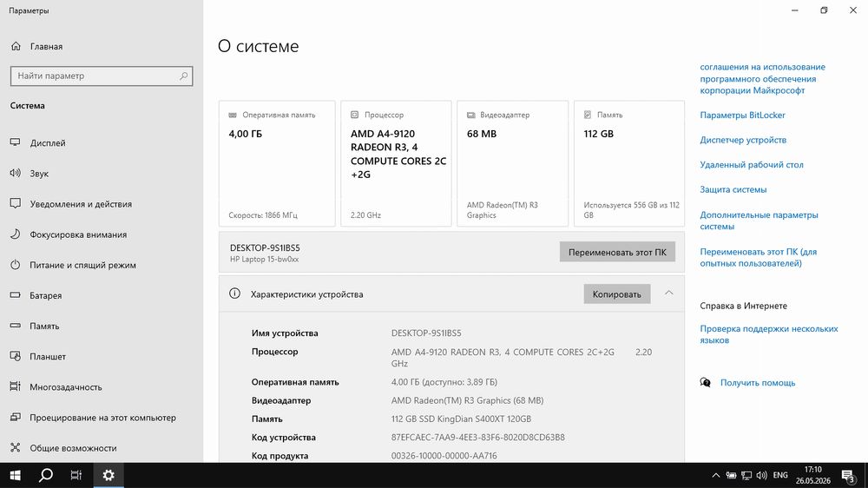Open Дисплей settings section
Screen dimensions: 868x488
(48, 143)
